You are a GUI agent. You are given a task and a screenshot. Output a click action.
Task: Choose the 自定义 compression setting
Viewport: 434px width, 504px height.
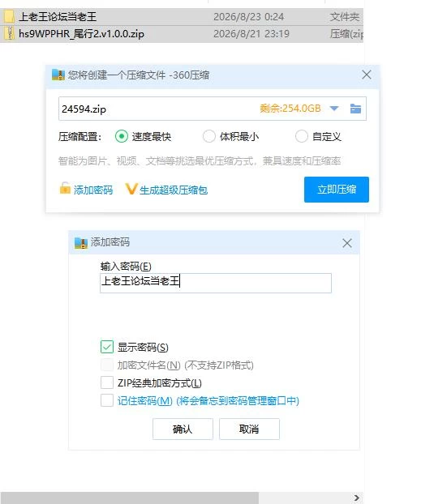[x=302, y=136]
